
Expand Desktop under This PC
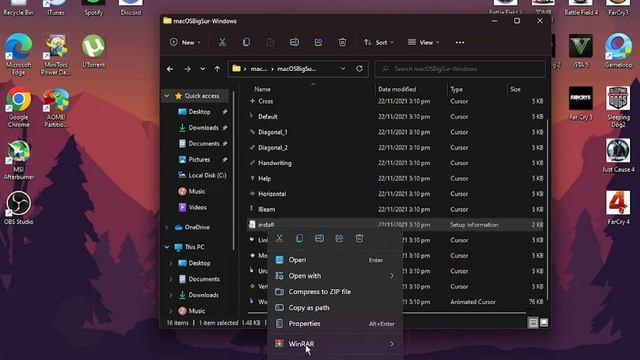(171, 263)
